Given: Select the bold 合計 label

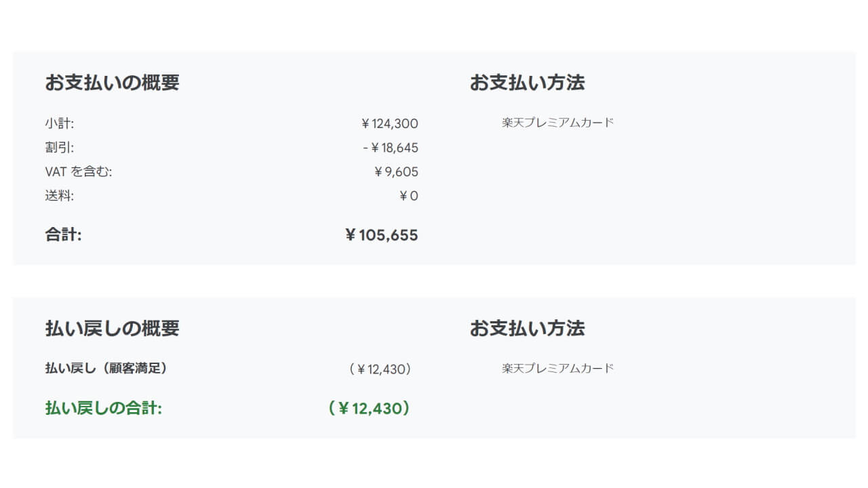Looking at the screenshot, I should [x=63, y=235].
